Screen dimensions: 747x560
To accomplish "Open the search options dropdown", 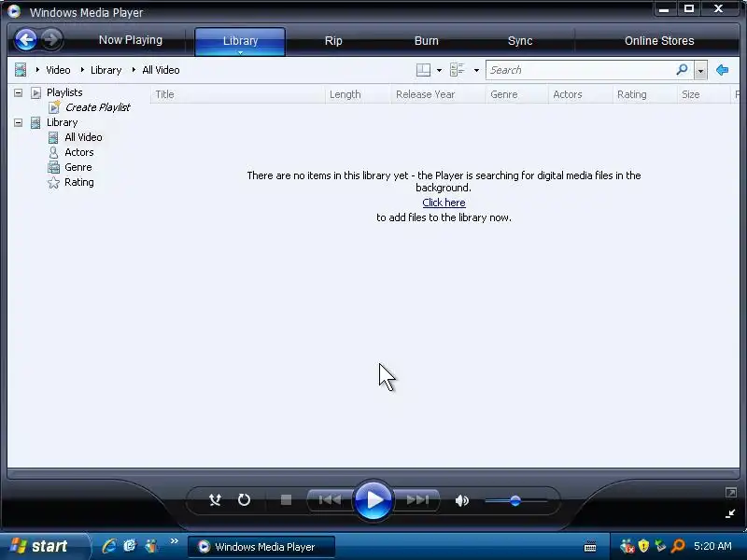I will 700,71.
